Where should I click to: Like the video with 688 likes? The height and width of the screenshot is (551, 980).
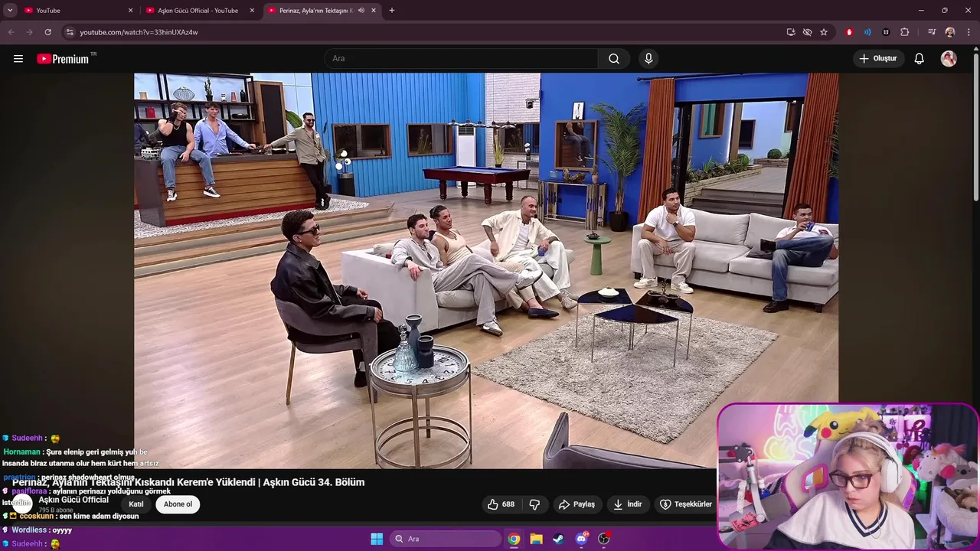501,504
